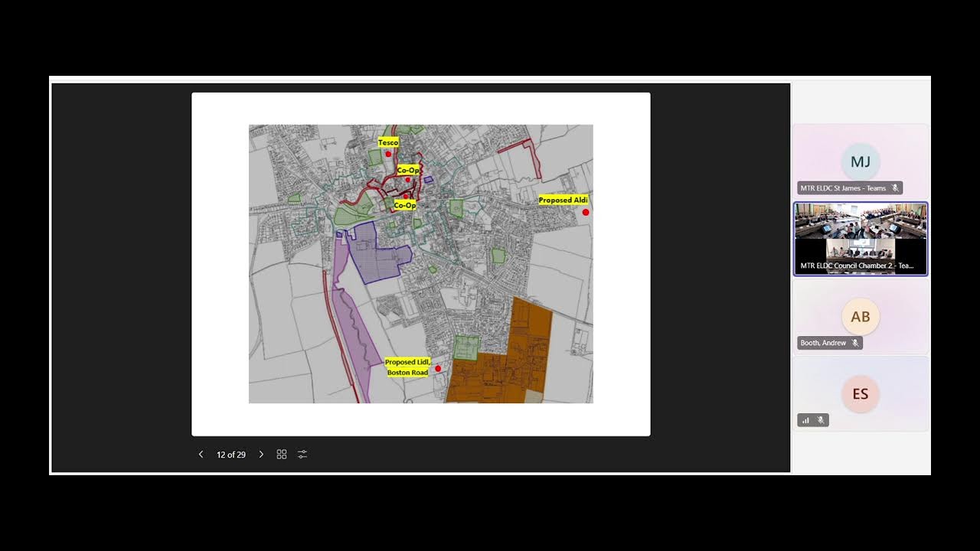Click muted mic icon for Booth, Andrew
Screen dimensions: 980x551
pos(854,343)
